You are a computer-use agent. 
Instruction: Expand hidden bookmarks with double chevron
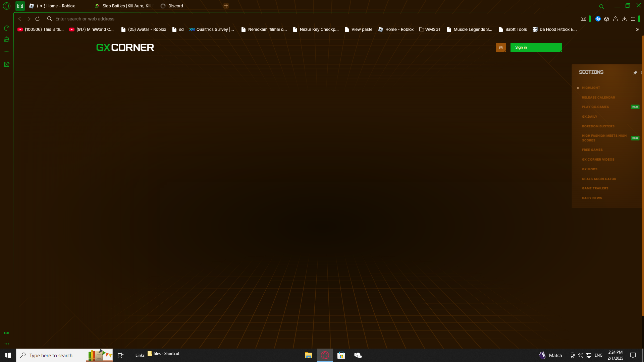pos(637,29)
